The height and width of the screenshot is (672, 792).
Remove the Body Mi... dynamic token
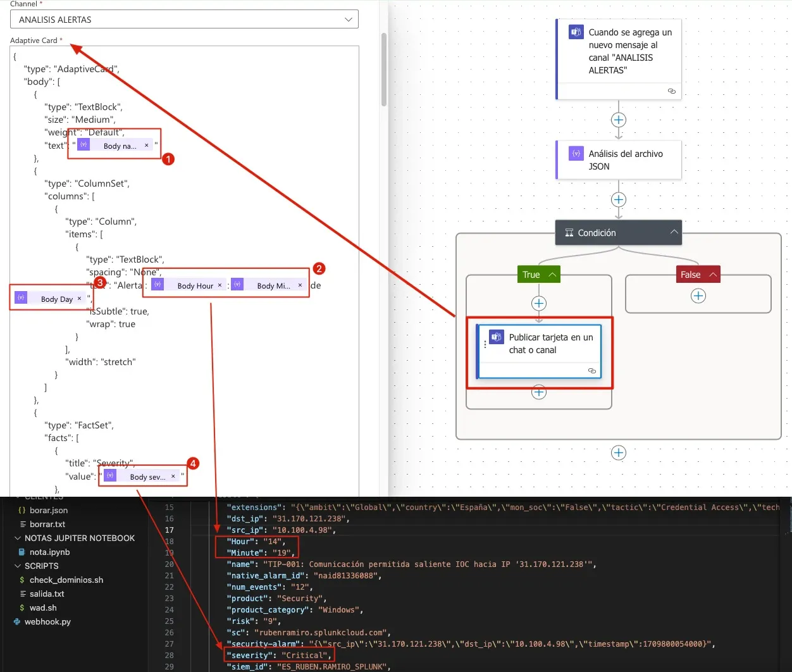(300, 285)
